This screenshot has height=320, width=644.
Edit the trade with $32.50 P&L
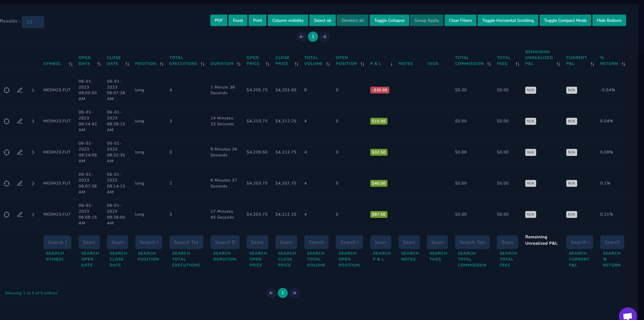tap(20, 152)
